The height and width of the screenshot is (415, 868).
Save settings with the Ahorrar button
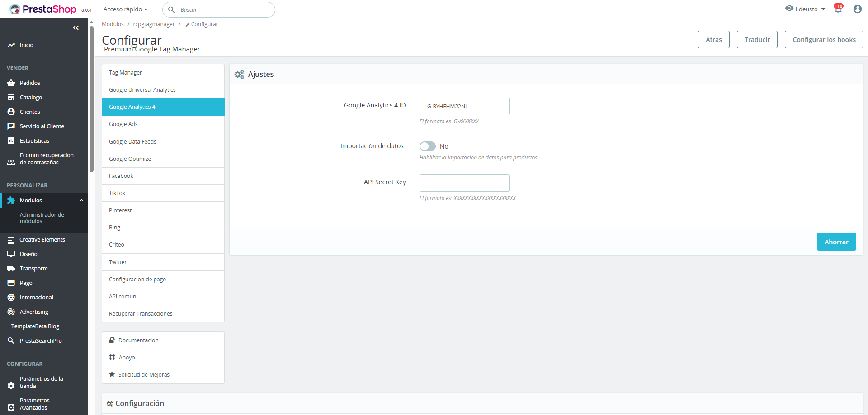click(x=836, y=242)
